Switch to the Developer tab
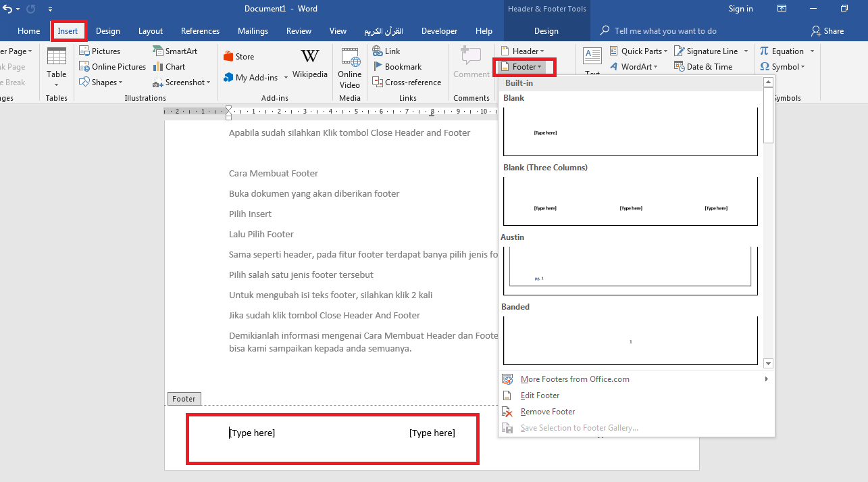The height and width of the screenshot is (482, 868). click(x=439, y=30)
